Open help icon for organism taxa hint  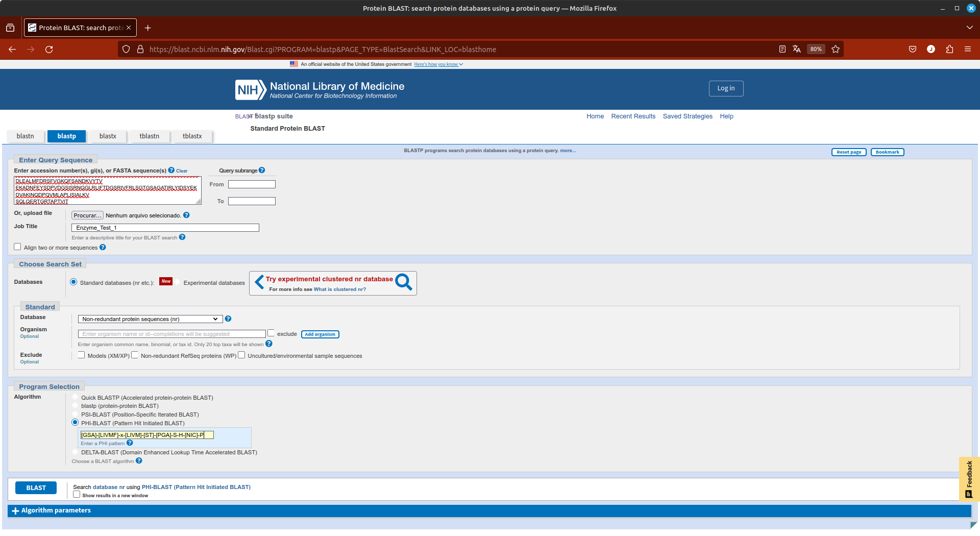click(x=269, y=344)
